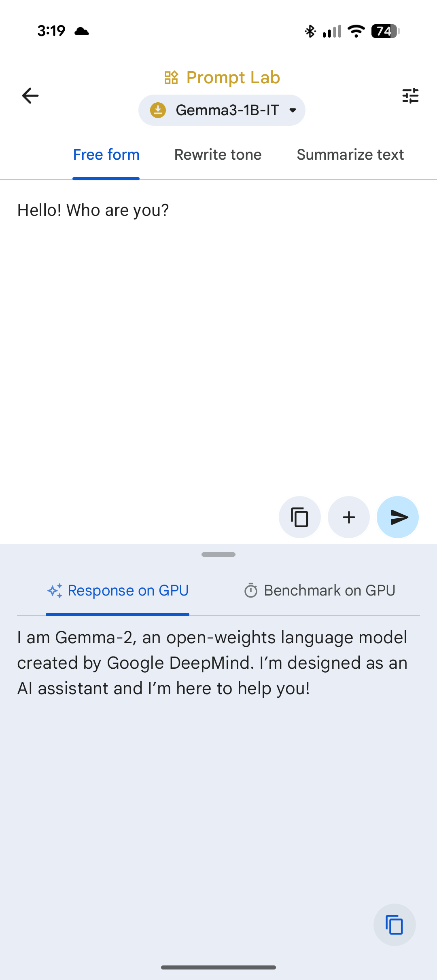Open the Gemma3-1B-IT model selector
The width and height of the screenshot is (437, 980).
tap(227, 110)
